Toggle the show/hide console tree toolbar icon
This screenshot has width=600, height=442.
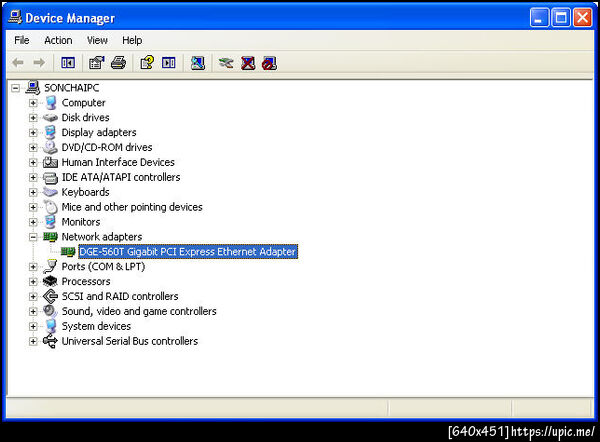point(68,62)
